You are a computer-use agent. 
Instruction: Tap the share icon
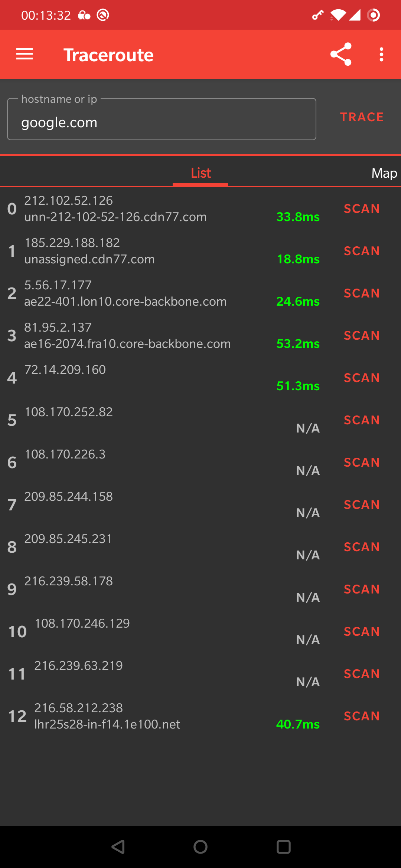(x=341, y=55)
